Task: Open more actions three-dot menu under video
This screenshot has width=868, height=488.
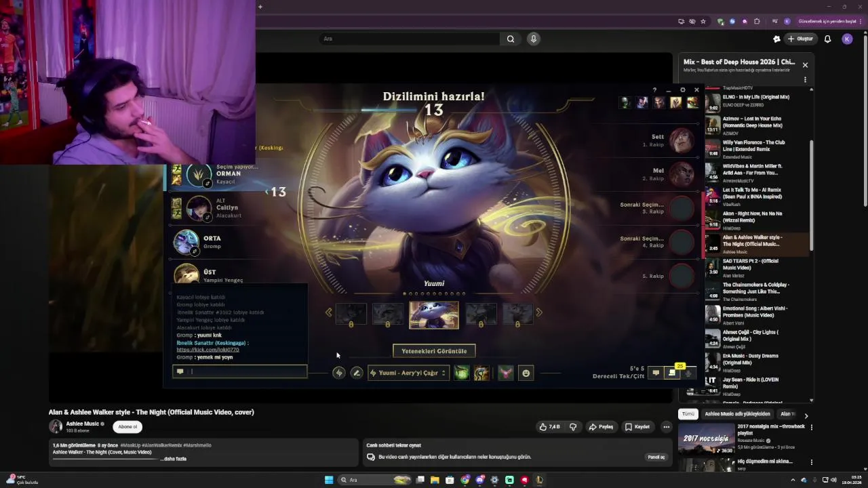Action: (x=667, y=427)
